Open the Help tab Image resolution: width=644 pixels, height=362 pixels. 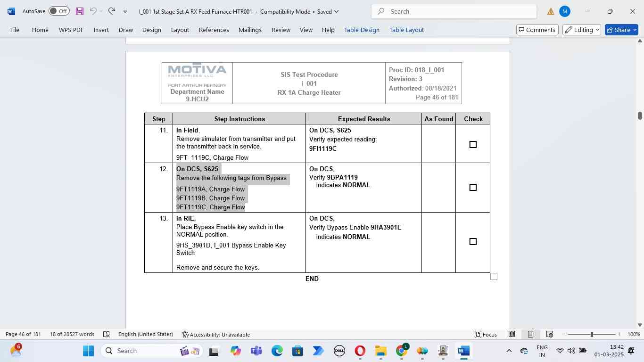point(328,30)
